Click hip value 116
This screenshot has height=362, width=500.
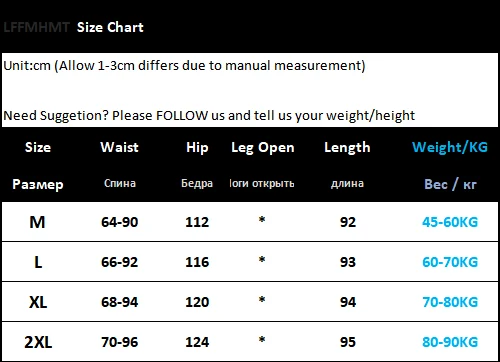[x=197, y=262]
